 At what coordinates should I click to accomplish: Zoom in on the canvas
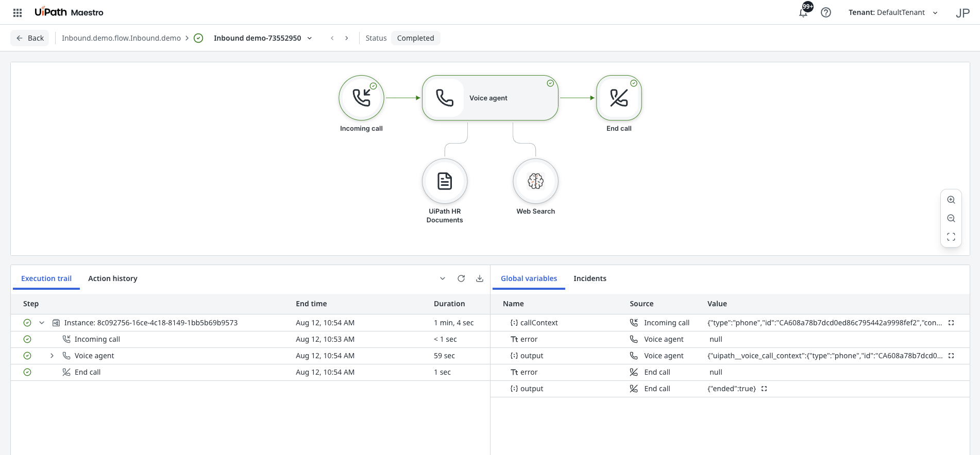951,200
